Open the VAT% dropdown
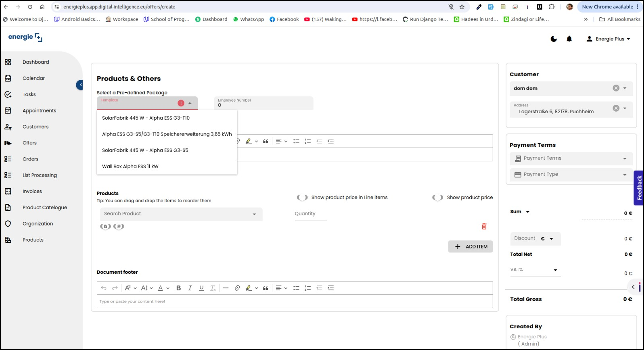Image resolution: width=644 pixels, height=350 pixels. [535, 270]
